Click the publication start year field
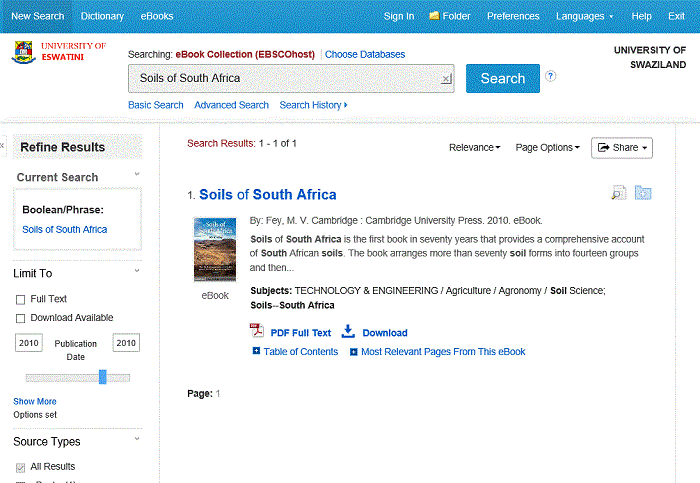The image size is (700, 483). pyautogui.click(x=29, y=343)
